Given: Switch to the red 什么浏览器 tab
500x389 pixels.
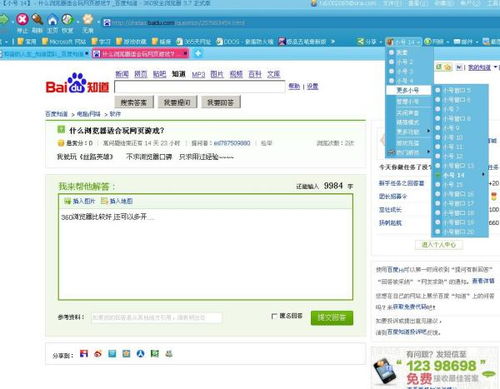Looking at the screenshot, I should (141, 53).
